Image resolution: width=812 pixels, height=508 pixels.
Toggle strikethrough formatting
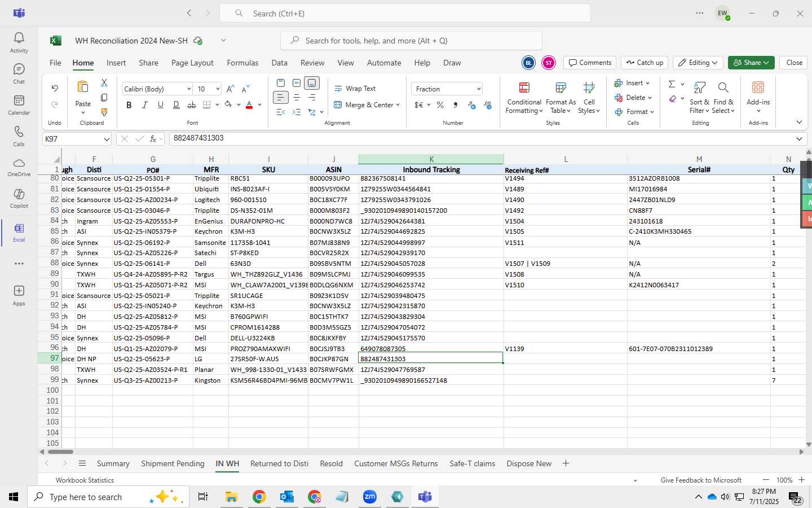click(x=192, y=105)
